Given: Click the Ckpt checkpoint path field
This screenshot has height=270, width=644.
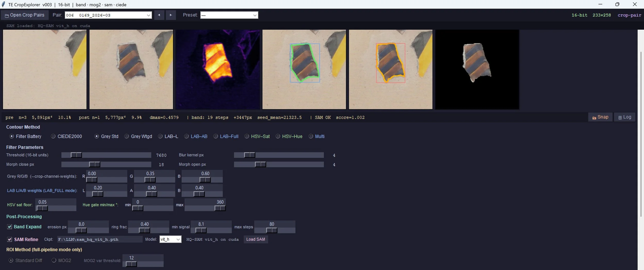Looking at the screenshot, I should click(x=100, y=239).
